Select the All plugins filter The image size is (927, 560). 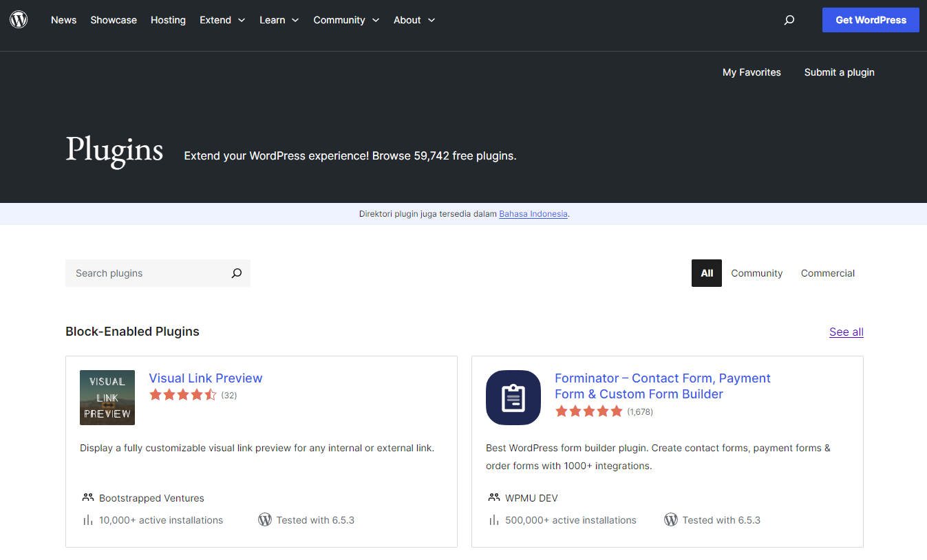[x=707, y=273]
